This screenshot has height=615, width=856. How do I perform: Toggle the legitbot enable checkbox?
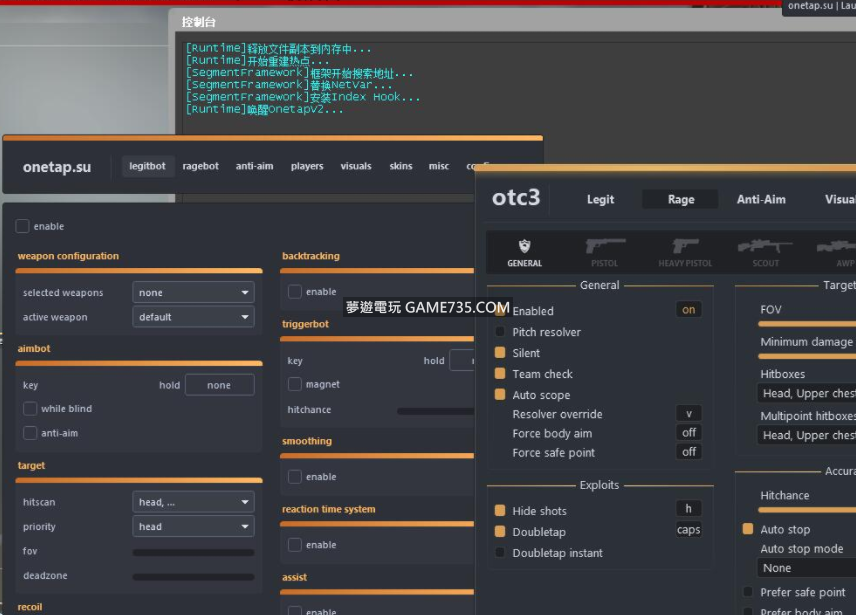point(22,226)
